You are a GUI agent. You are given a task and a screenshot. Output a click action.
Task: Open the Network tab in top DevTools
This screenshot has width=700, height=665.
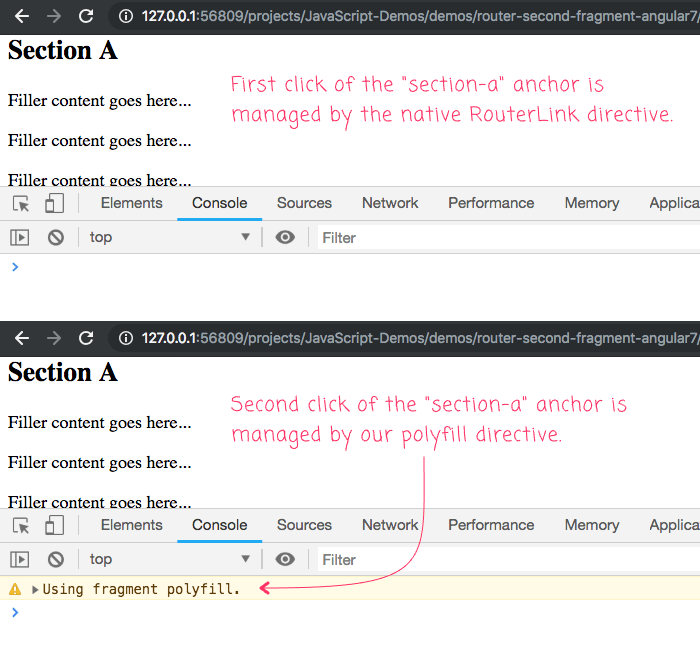[x=390, y=203]
